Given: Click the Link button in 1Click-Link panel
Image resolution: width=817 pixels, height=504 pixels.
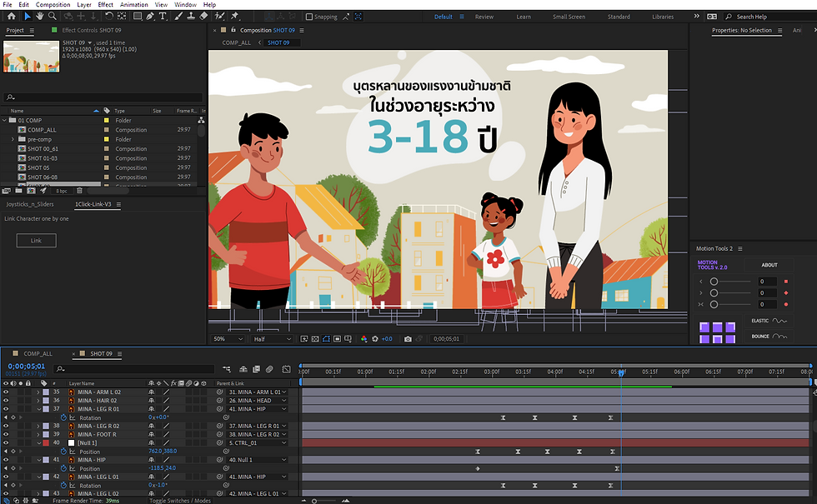Looking at the screenshot, I should tap(36, 240).
